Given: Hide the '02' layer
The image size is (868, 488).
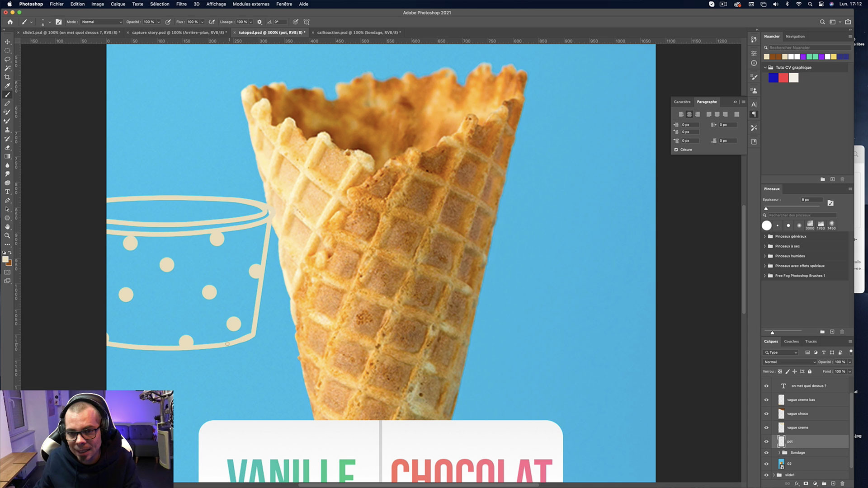Looking at the screenshot, I should coord(766,464).
